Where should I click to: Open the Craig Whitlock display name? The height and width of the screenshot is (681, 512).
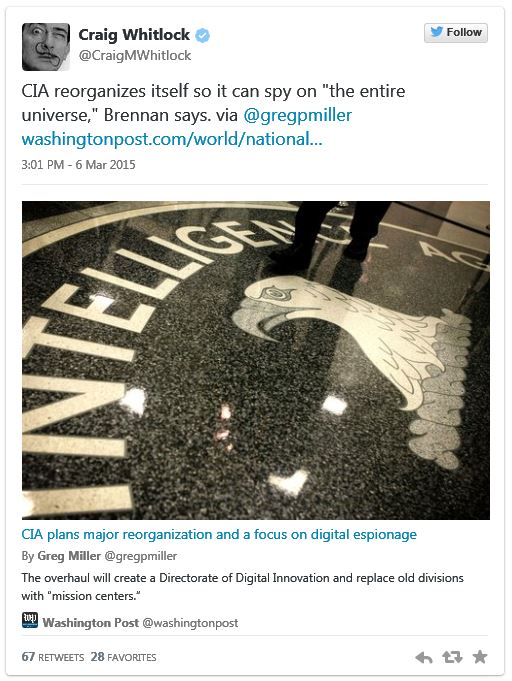pos(134,35)
